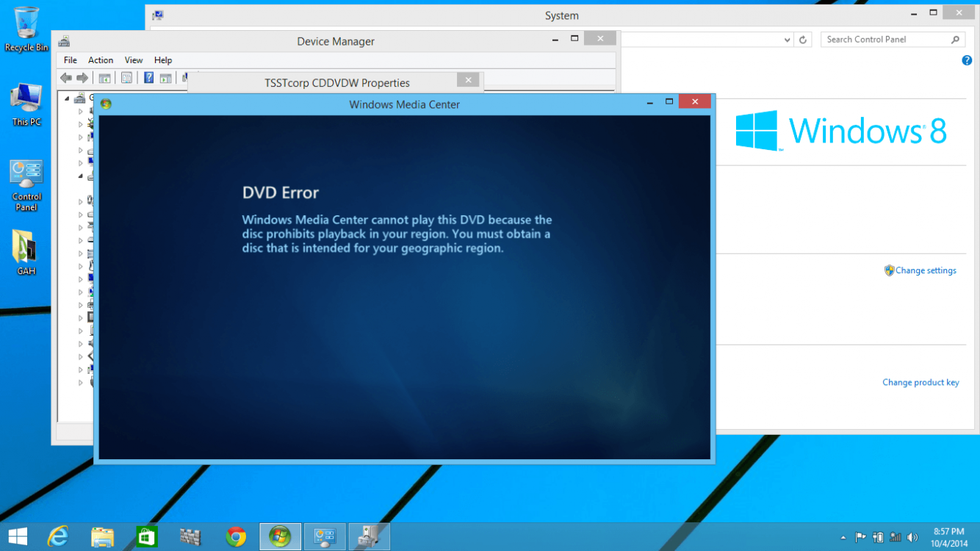Viewport: 980px width, 551px height.
Task: Open File Explorer from taskbar
Action: (103, 537)
